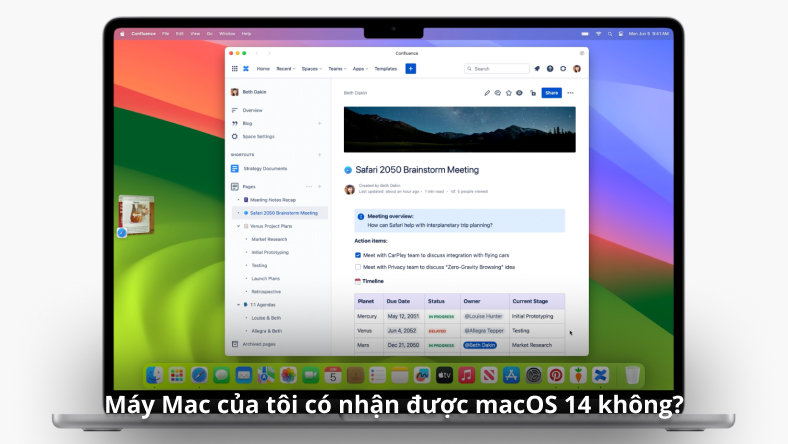This screenshot has width=788, height=444.
Task: Open Pages options ellipsis in sidebar
Action: tap(309, 187)
